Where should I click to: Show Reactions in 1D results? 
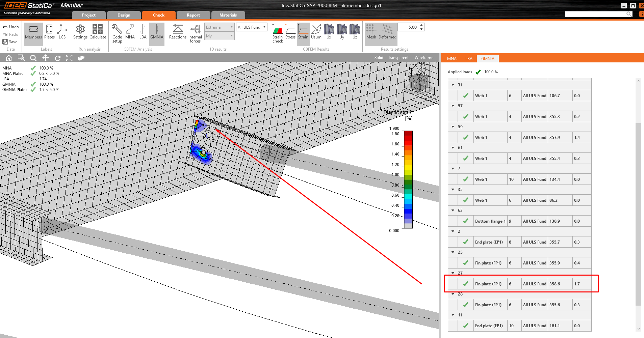(178, 32)
